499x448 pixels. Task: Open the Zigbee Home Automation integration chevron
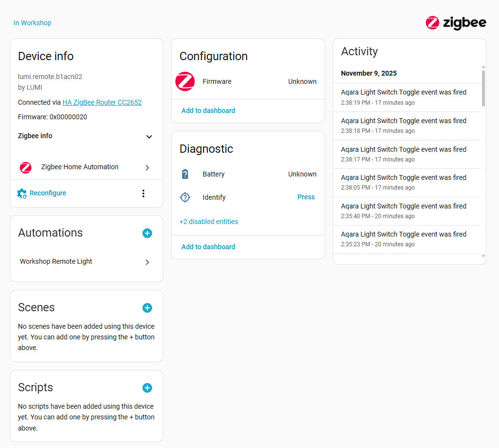(x=147, y=168)
